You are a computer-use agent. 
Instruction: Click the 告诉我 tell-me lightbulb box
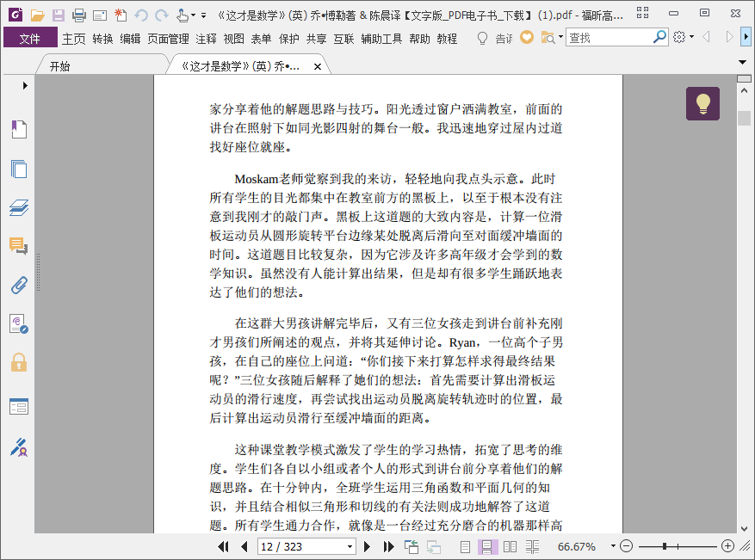[494, 38]
